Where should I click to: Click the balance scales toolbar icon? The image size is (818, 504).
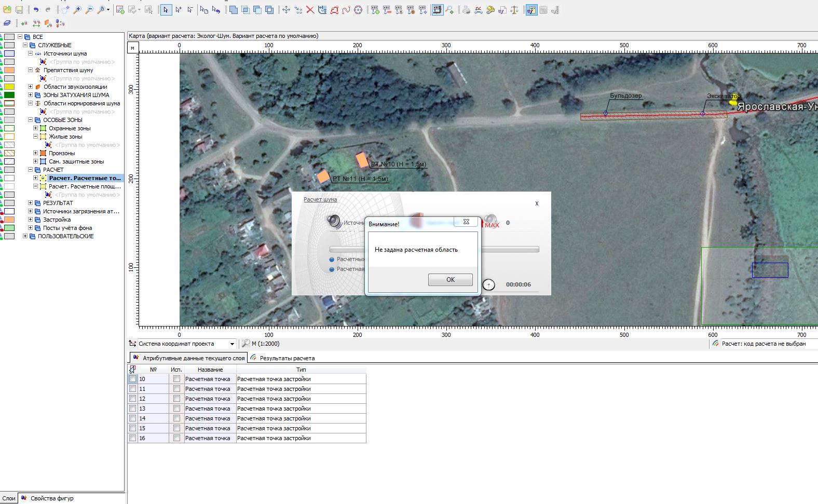click(x=514, y=10)
